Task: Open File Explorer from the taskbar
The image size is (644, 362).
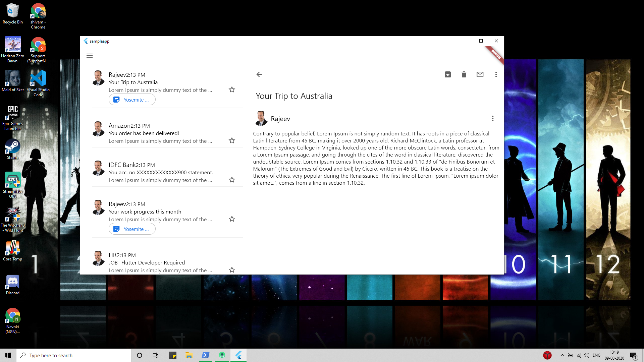Action: [189, 355]
